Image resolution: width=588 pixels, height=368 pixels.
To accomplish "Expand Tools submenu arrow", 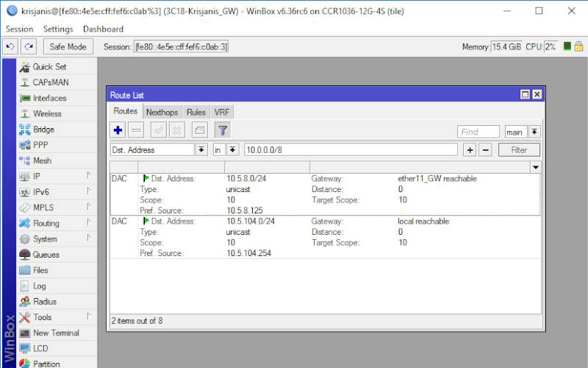I will [x=88, y=316].
